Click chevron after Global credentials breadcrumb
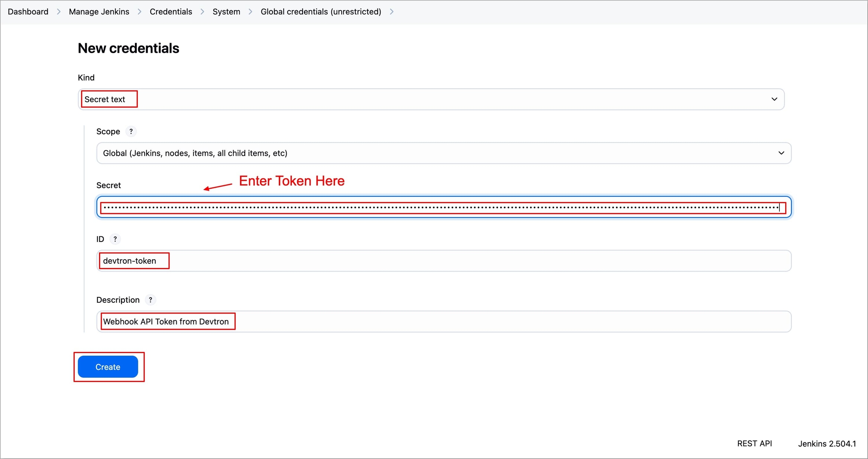The width and height of the screenshot is (868, 459). point(392,12)
